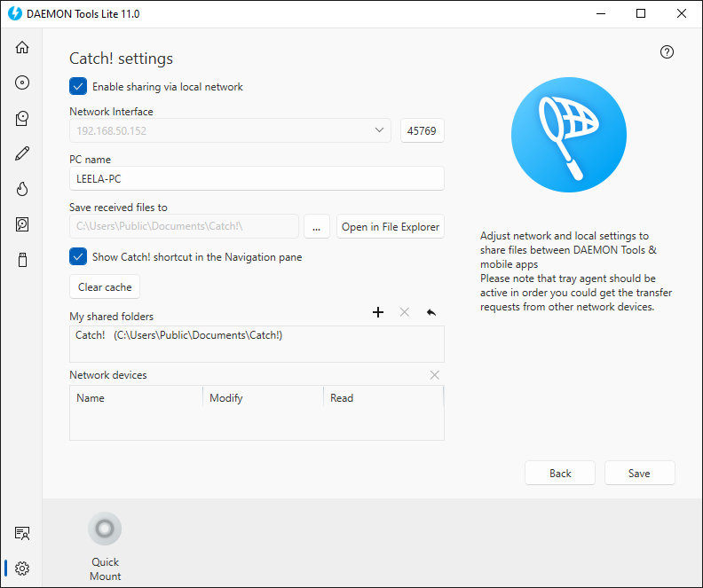Click Open in File Explorer button

(390, 226)
